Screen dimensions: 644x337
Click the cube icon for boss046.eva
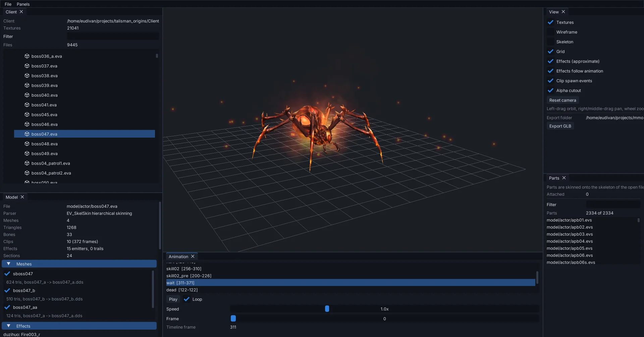pyautogui.click(x=27, y=124)
